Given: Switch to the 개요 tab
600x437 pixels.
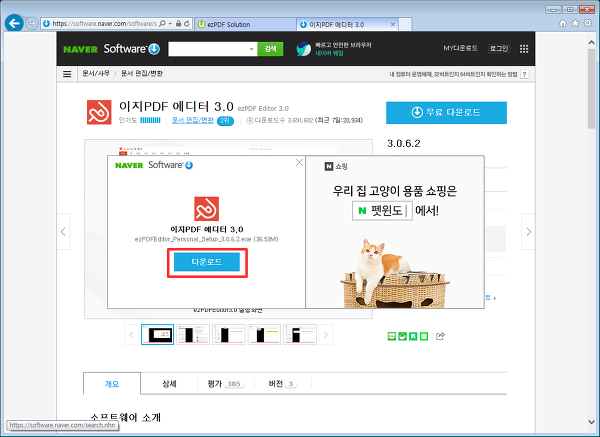Looking at the screenshot, I should pos(112,384).
